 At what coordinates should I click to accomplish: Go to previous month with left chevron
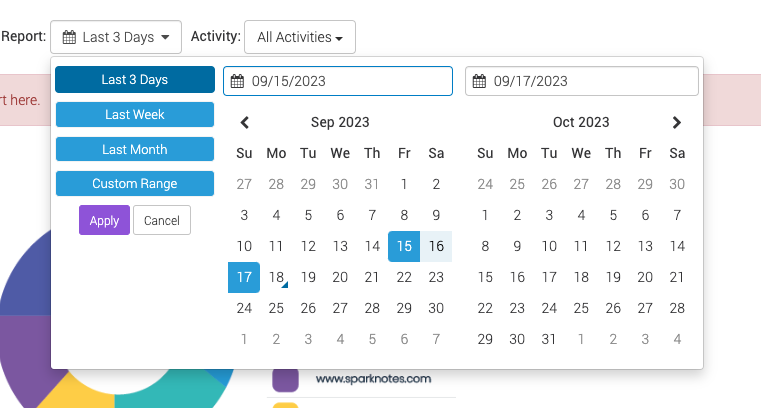(245, 123)
